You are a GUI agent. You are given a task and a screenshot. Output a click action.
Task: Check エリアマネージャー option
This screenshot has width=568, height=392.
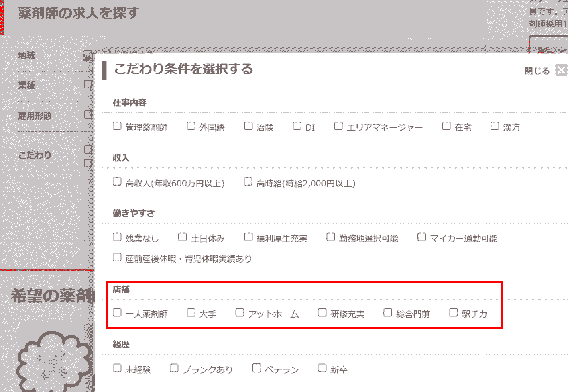tap(338, 126)
